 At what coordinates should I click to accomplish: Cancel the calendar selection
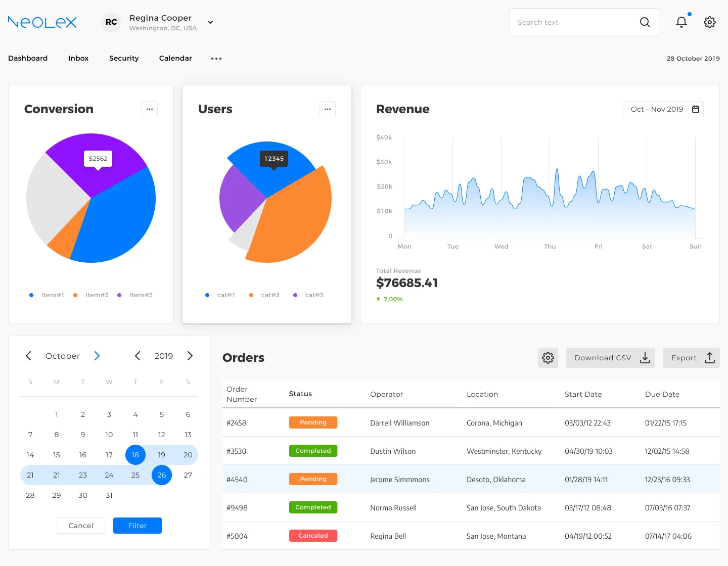(x=80, y=526)
